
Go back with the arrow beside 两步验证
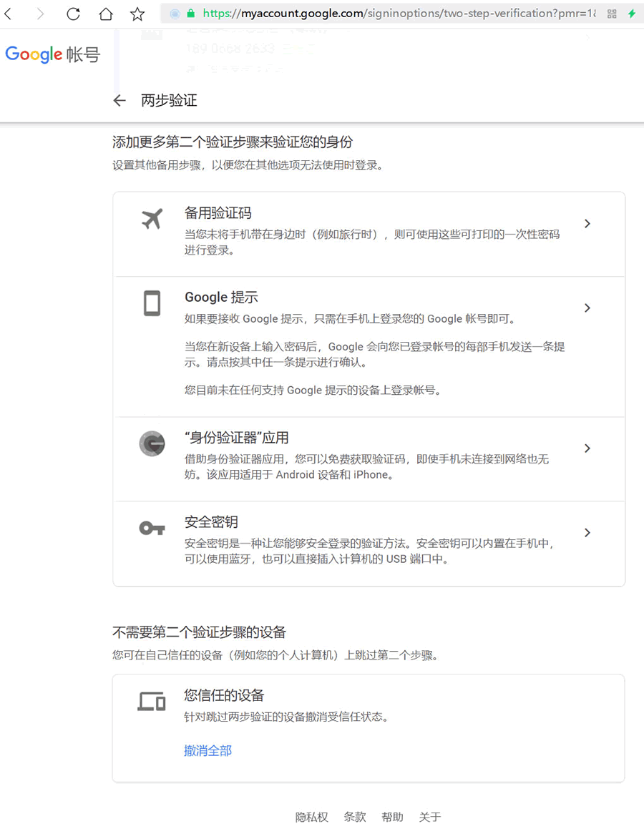click(x=119, y=100)
